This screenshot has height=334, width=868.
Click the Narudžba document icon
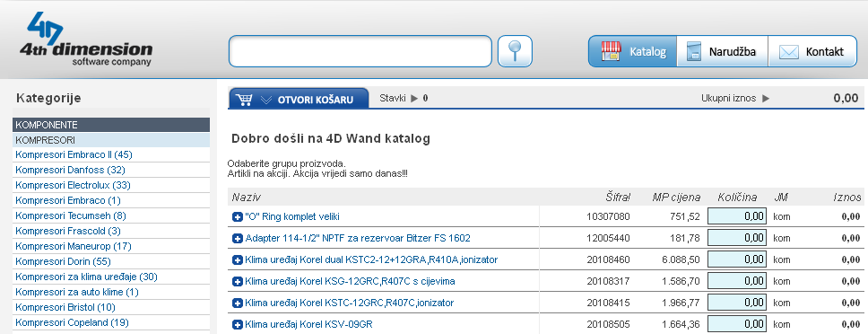[694, 52]
